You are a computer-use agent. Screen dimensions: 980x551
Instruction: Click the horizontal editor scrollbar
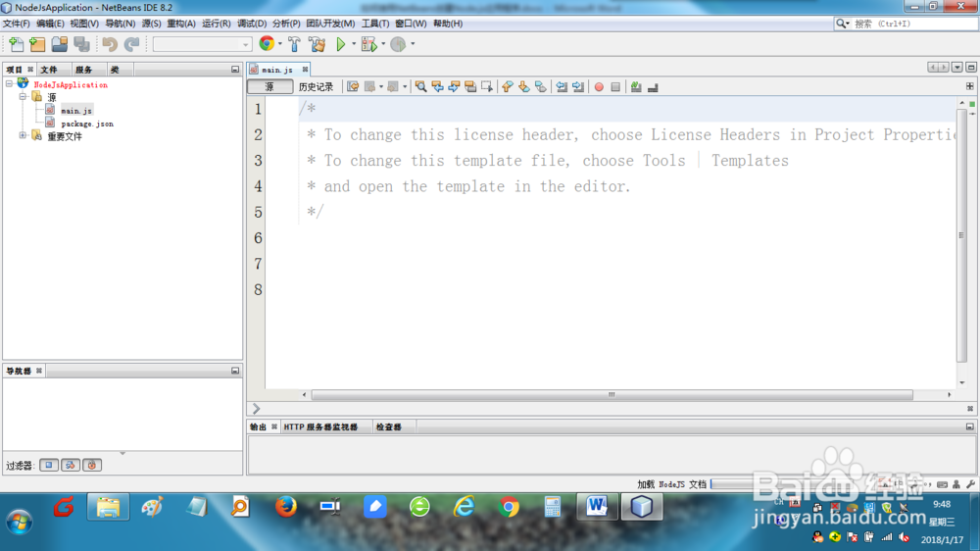click(612, 395)
